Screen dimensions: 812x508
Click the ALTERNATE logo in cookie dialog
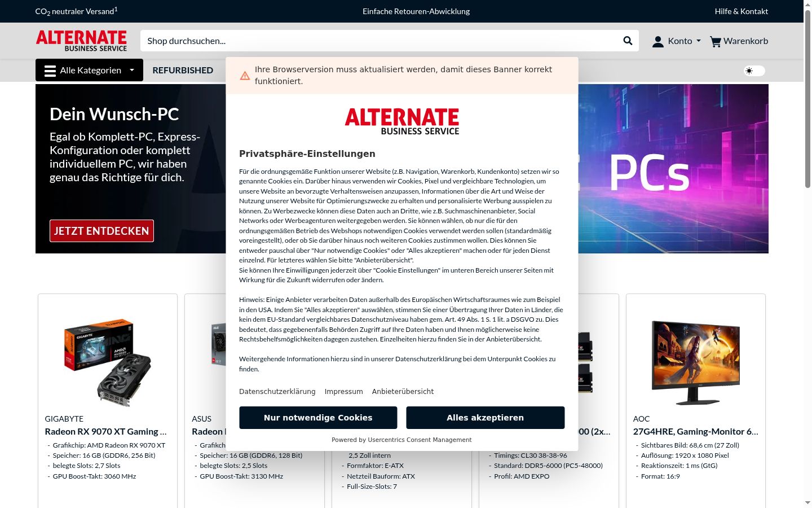coord(402,121)
